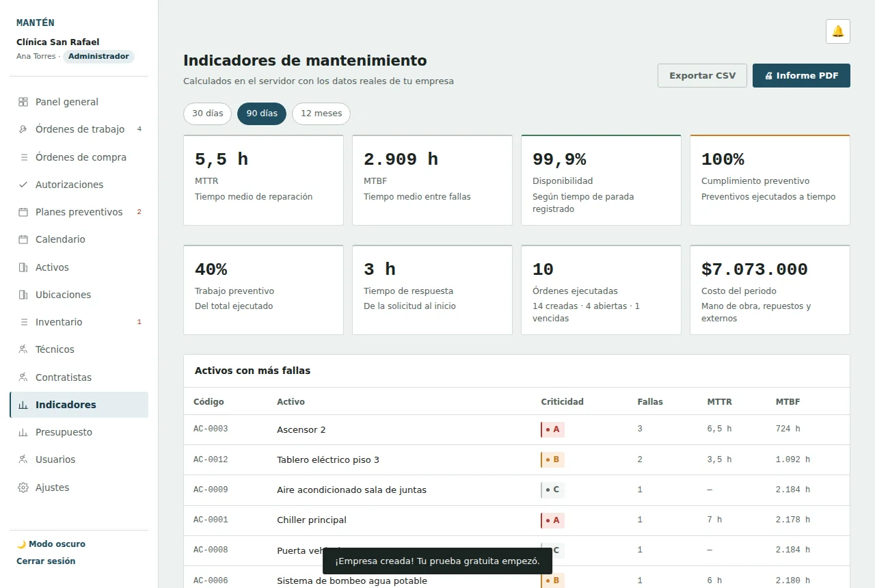The image size is (875, 588).
Task: Click the Inventario list icon
Action: (23, 322)
